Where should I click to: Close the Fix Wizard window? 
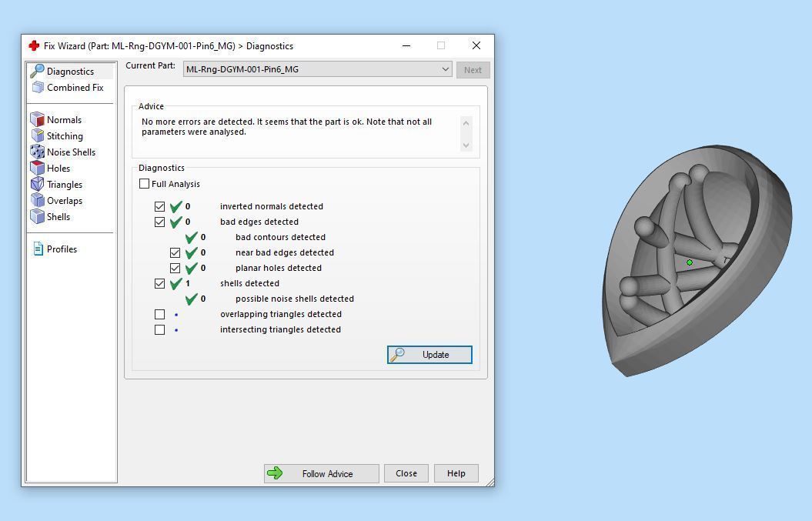(x=476, y=45)
